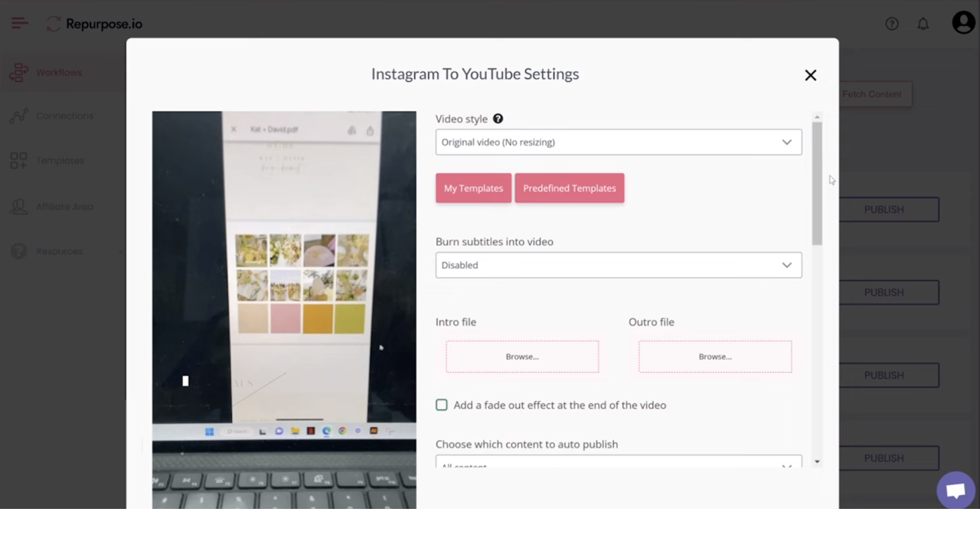Open the help question mark icon
This screenshot has width=980, height=551.
(x=892, y=24)
